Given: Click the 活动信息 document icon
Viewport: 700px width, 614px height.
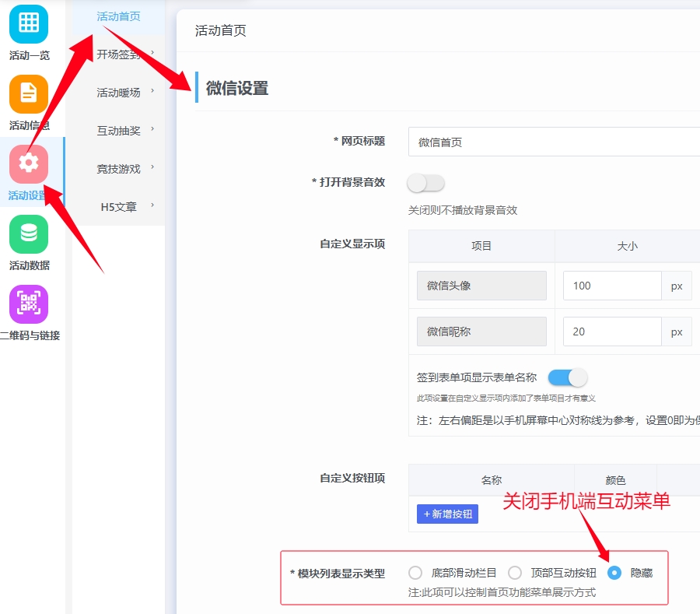Looking at the screenshot, I should pos(29,94).
